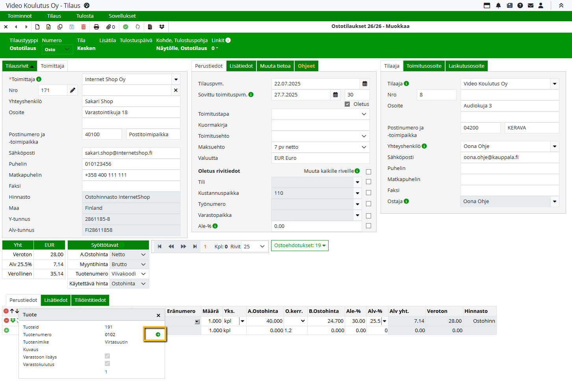Enable the Muuta kaikille riveille checkbox
Screen dimensions: 572x392
(x=368, y=172)
